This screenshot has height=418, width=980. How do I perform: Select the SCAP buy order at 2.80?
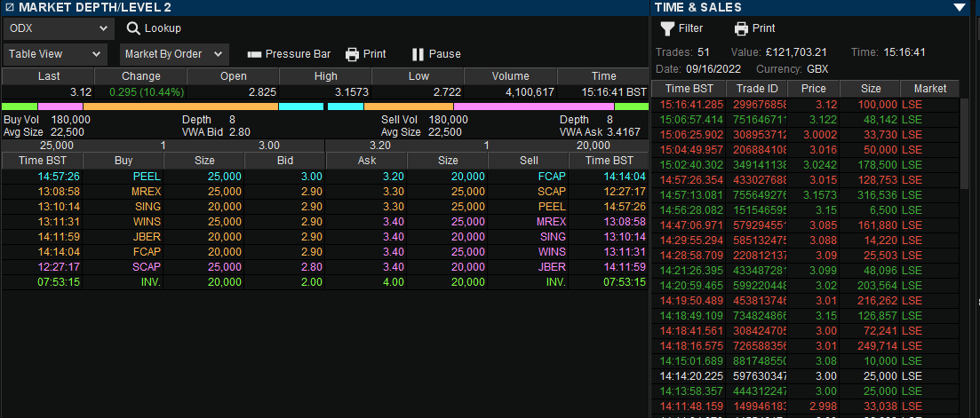coord(163,266)
